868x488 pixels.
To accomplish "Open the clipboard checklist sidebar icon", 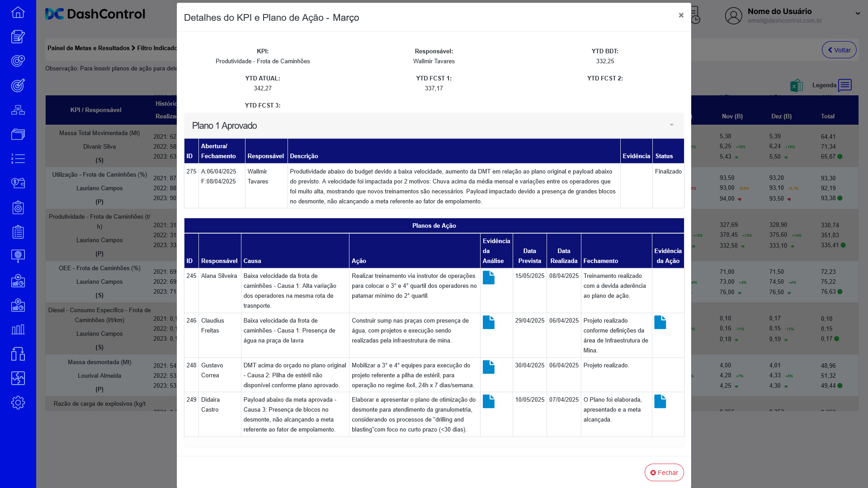I will [18, 232].
